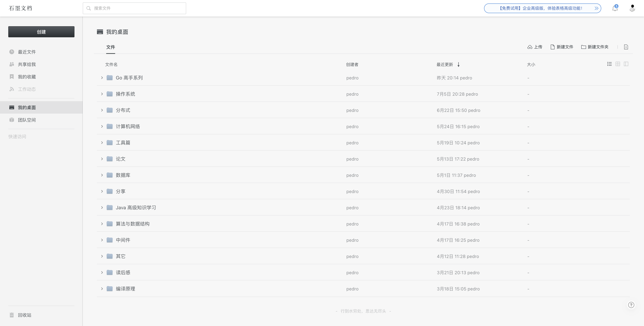
Task: Open 共享给我 in the sidebar
Action: [27, 64]
